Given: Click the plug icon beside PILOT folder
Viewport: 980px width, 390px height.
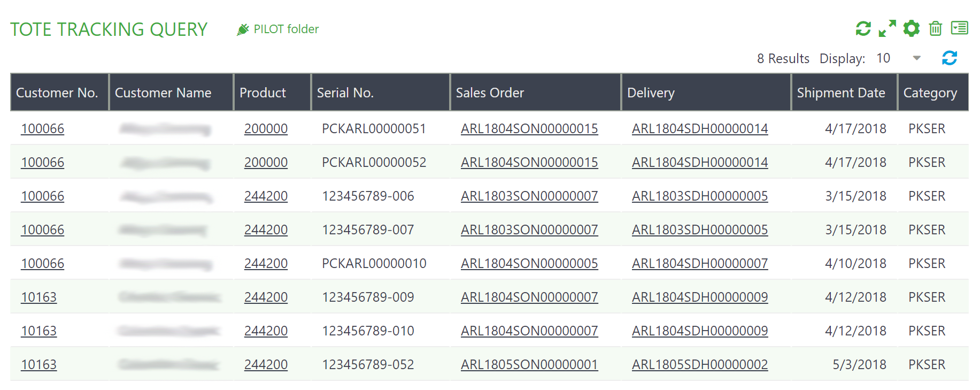Looking at the screenshot, I should (243, 29).
